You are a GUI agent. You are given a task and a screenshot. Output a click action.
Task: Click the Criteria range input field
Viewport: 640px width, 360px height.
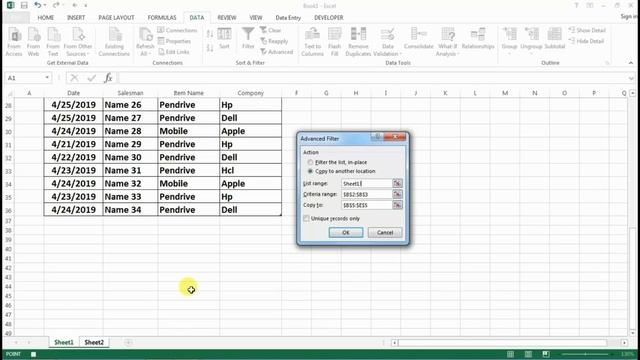pos(367,194)
